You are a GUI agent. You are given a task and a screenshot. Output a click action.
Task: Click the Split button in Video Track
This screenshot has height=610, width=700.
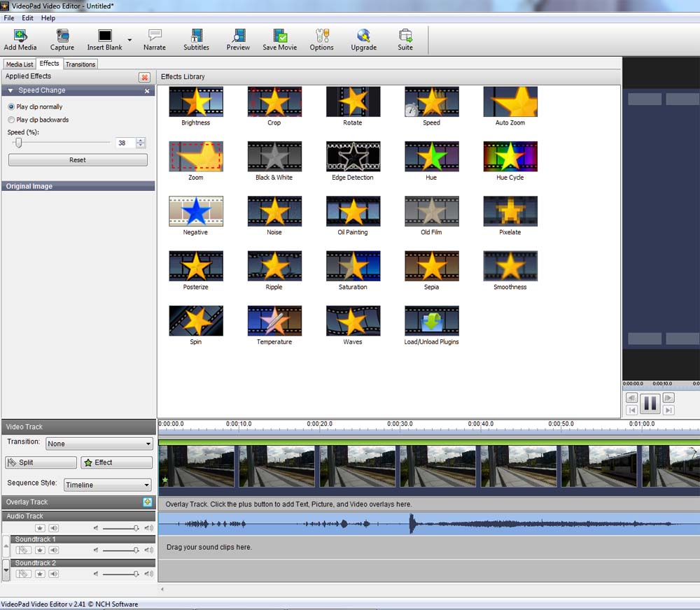point(41,462)
